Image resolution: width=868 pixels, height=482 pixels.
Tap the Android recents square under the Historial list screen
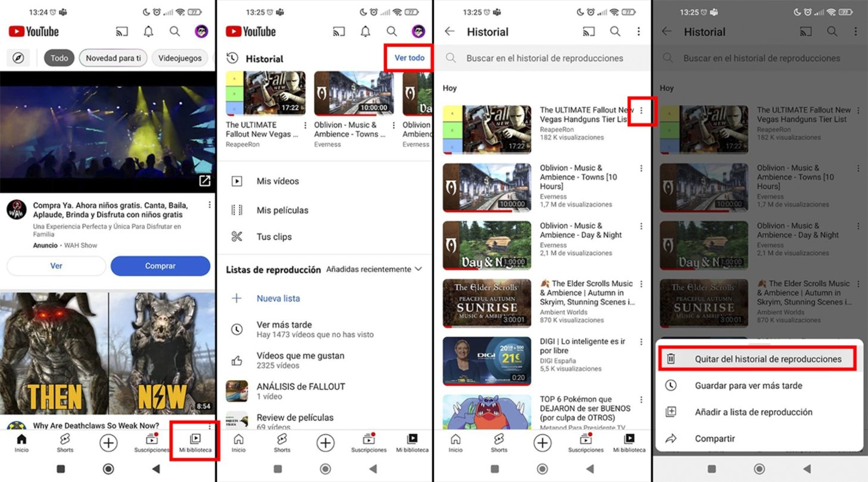494,469
